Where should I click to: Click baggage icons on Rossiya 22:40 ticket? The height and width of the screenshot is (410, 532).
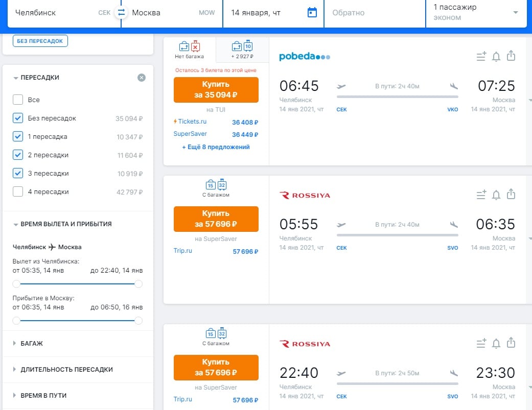pyautogui.click(x=216, y=333)
